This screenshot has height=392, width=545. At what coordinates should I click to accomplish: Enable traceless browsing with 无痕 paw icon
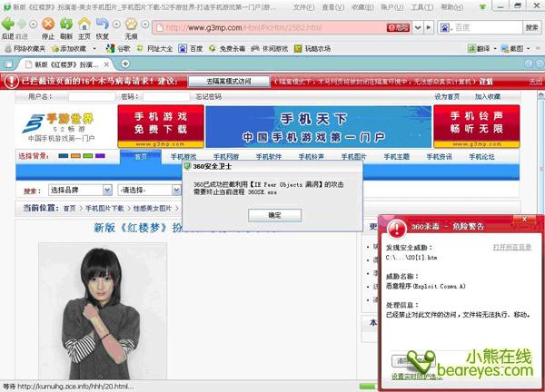point(132,24)
